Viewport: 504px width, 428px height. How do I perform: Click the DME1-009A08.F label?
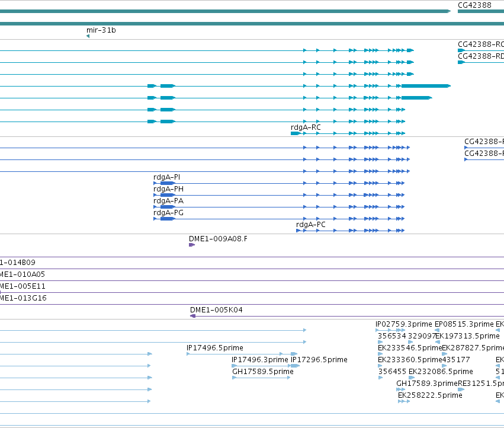coord(218,239)
